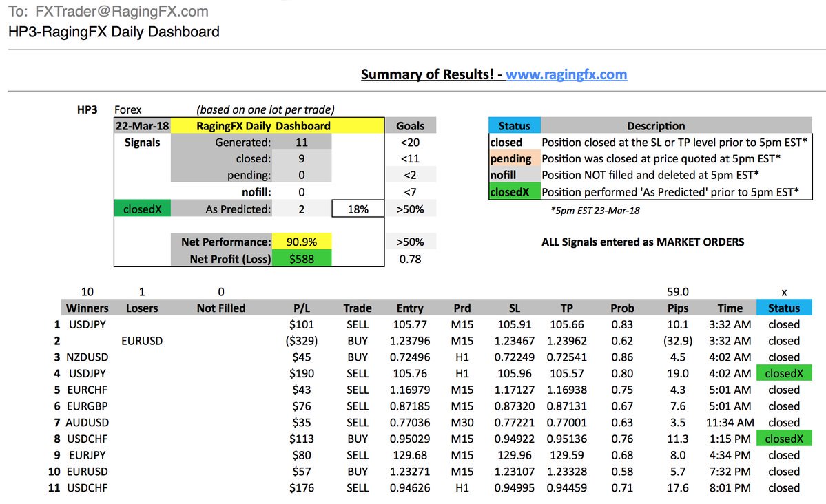
Task: Click the AUDUSD pair in row 7
Action: click(x=87, y=422)
